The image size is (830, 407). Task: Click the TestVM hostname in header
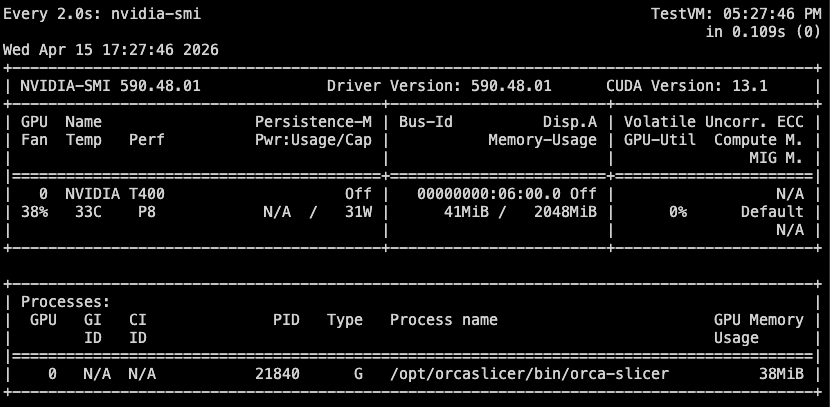[682, 14]
